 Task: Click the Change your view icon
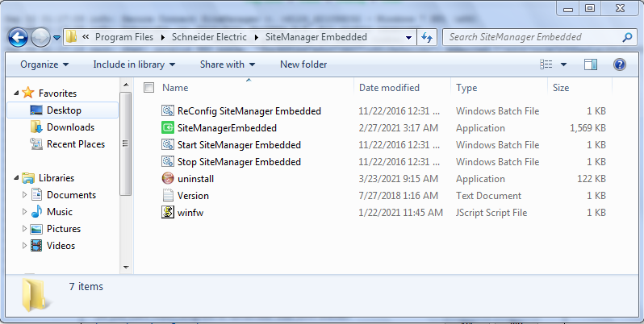click(x=546, y=64)
